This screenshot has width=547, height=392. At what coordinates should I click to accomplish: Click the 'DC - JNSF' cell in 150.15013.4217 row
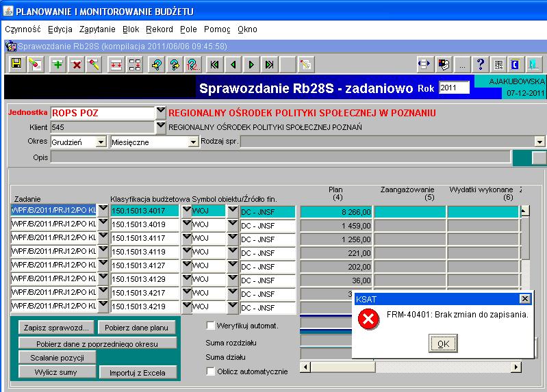tap(268, 294)
